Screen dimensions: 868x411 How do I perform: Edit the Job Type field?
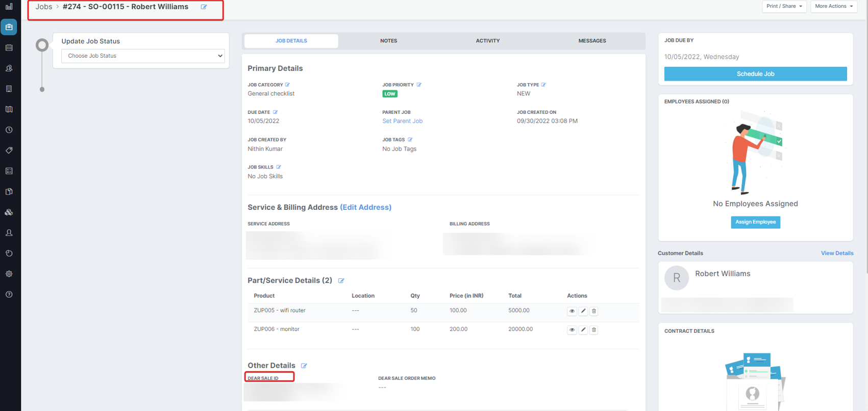click(543, 85)
